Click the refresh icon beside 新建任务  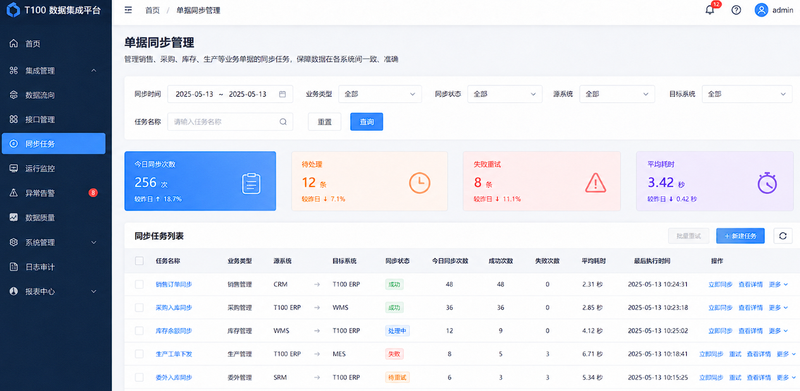[x=783, y=236]
